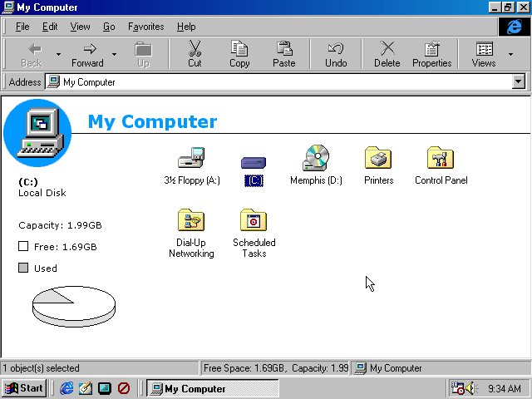
Task: Cut the selected item
Action: pyautogui.click(x=195, y=54)
